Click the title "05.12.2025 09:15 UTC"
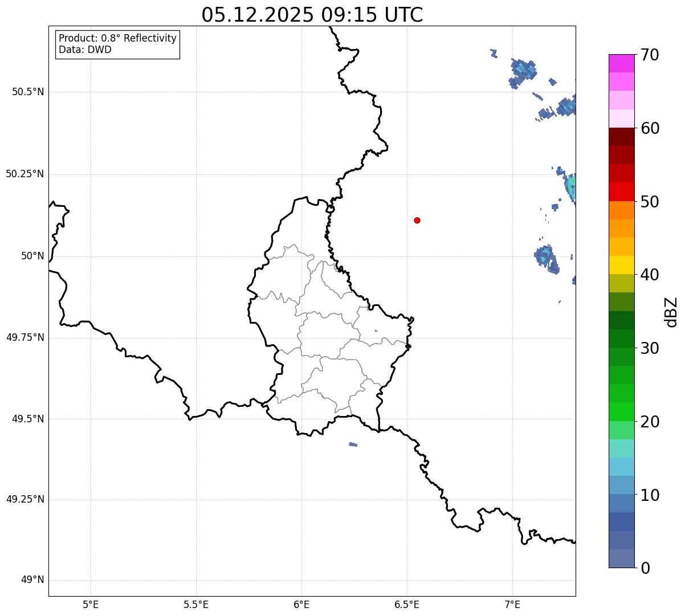 312,14
